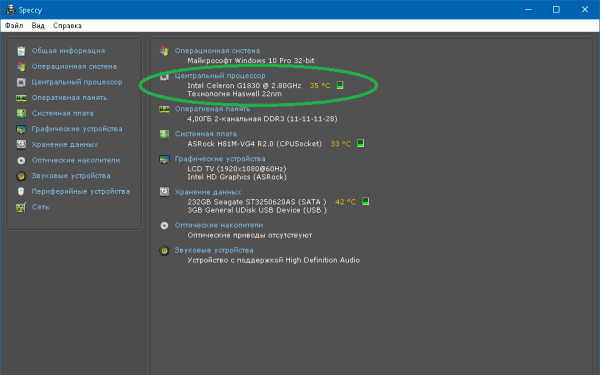Click the Хранение данных sidebar disk icon

tap(21, 145)
